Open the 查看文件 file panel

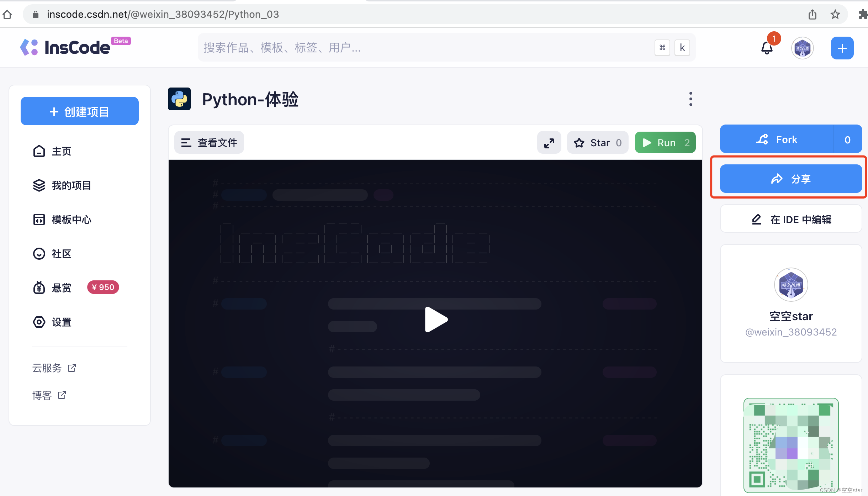click(208, 142)
